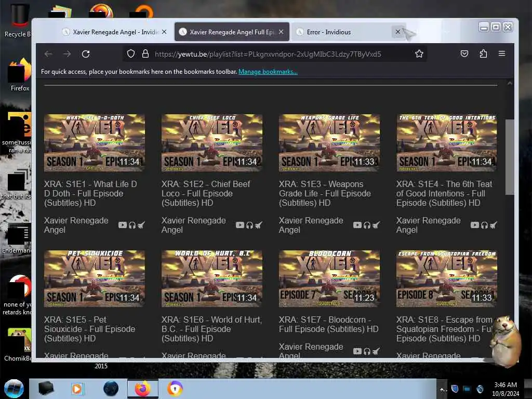Image resolution: width=532 pixels, height=399 pixels.
Task: Click the watch on YouTube icon for S1E4
Action: coord(475,225)
